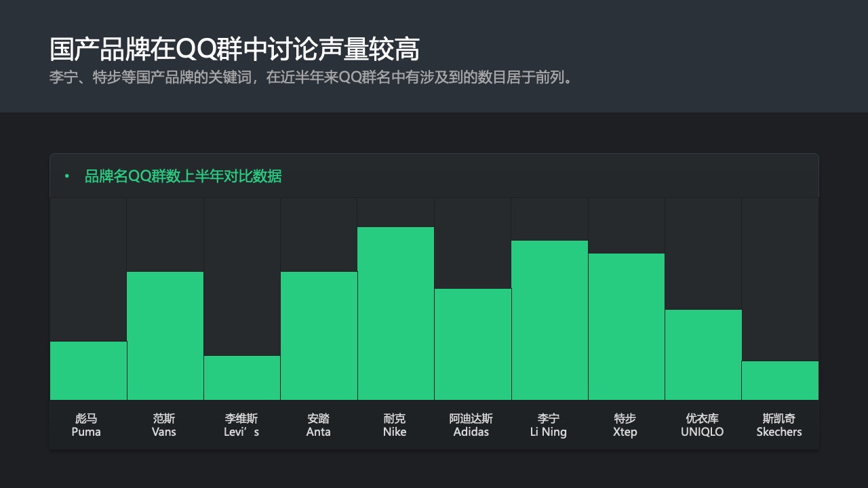Click the axis label 斯凯奇 Skechers

coord(779,425)
